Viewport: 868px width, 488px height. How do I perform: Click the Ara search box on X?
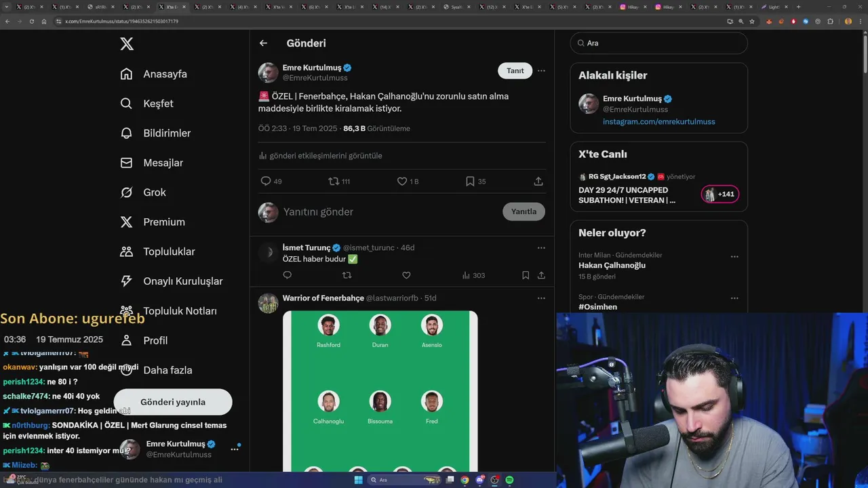tap(659, 43)
